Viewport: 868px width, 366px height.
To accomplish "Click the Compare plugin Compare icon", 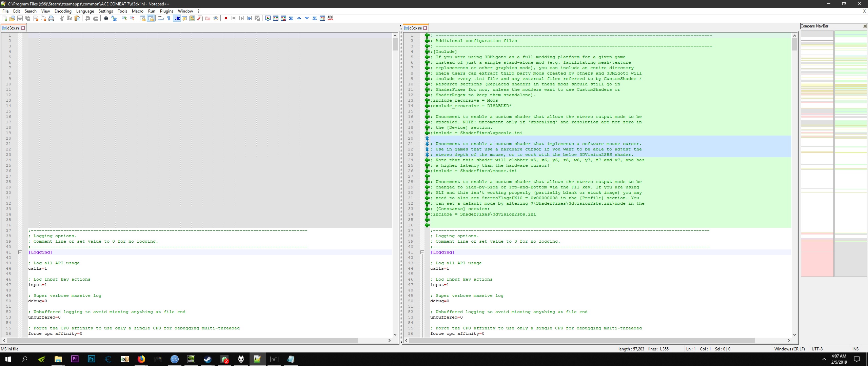I will 276,18.
